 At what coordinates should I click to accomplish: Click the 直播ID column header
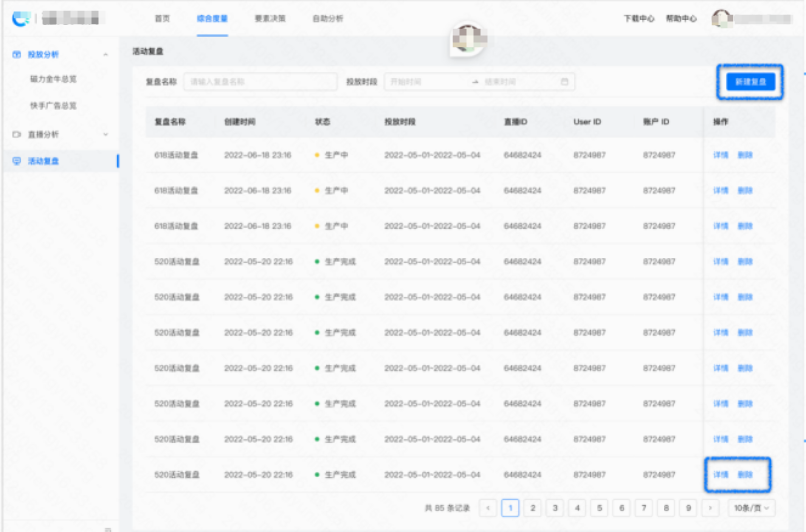pyautogui.click(x=516, y=122)
